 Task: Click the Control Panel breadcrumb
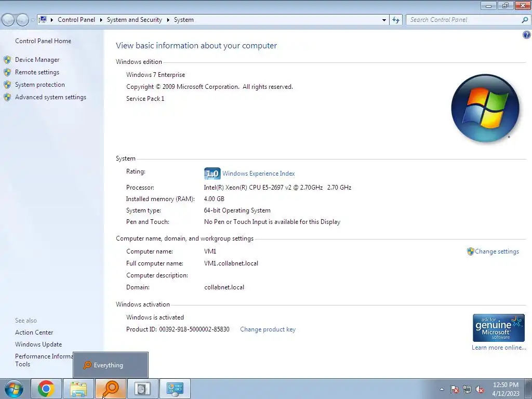(76, 20)
